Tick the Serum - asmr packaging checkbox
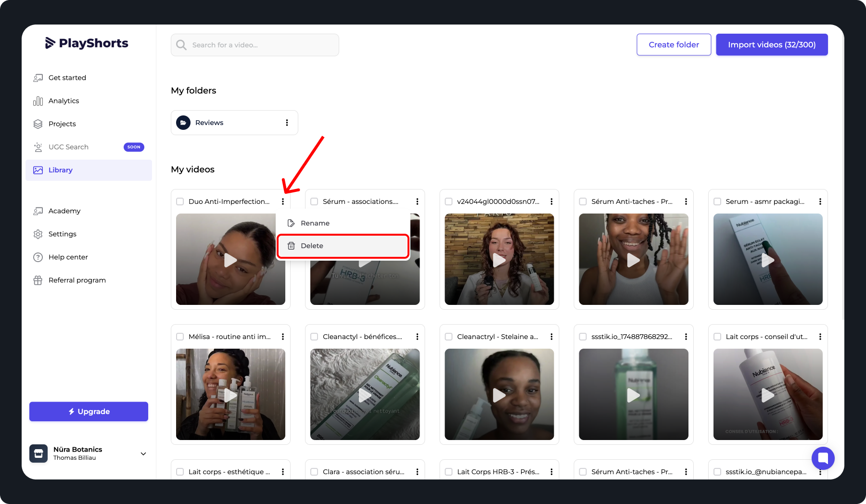The height and width of the screenshot is (504, 866). pyautogui.click(x=717, y=202)
